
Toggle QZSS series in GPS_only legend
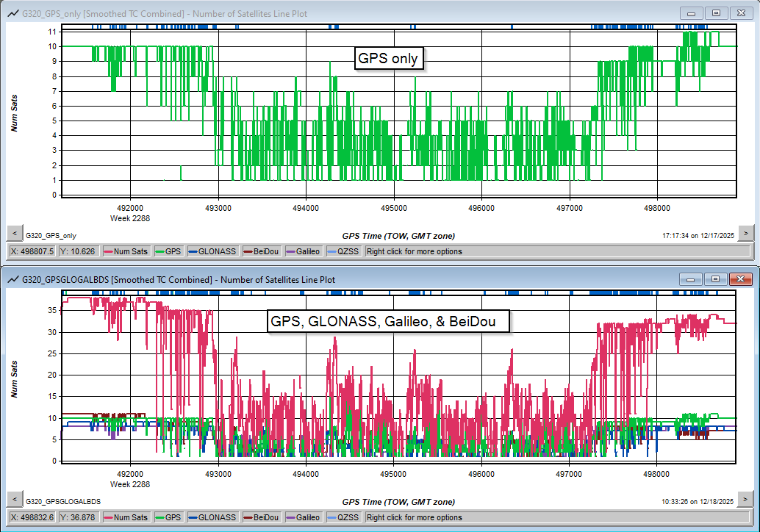pyautogui.click(x=343, y=251)
